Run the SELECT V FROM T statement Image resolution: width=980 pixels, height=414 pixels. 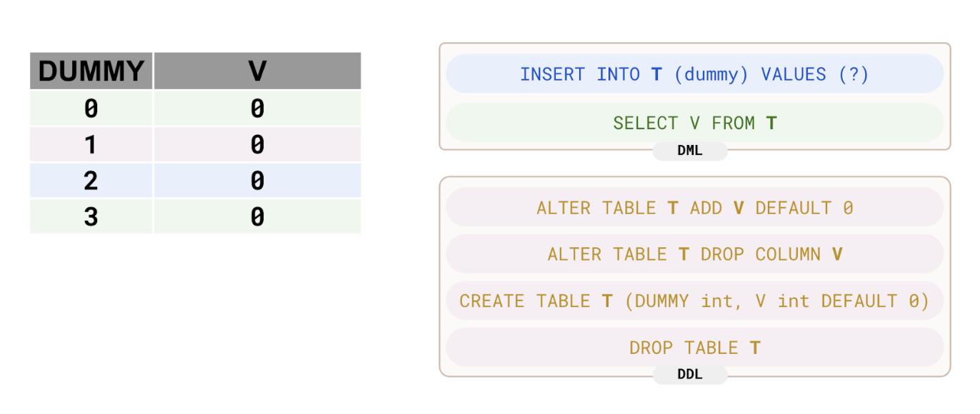(x=694, y=123)
